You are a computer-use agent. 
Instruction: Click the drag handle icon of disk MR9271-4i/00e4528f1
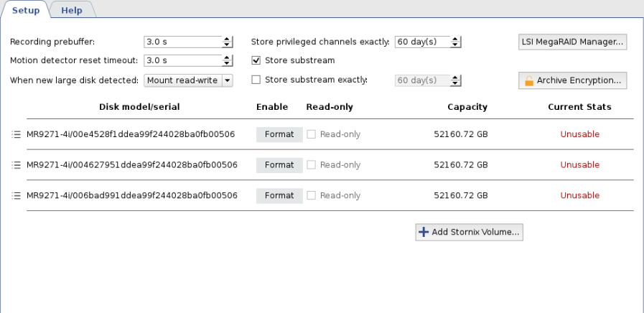pyautogui.click(x=17, y=134)
